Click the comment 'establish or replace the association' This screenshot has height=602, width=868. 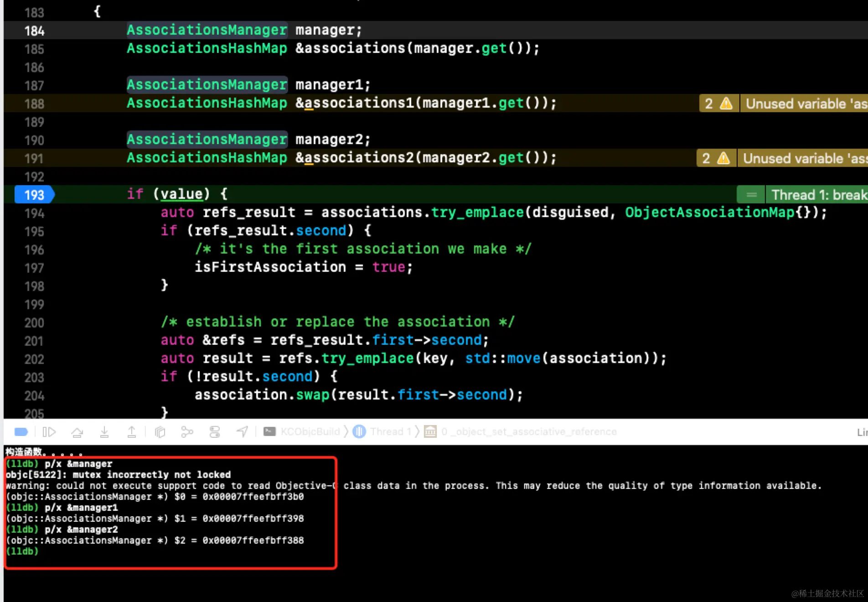(338, 322)
